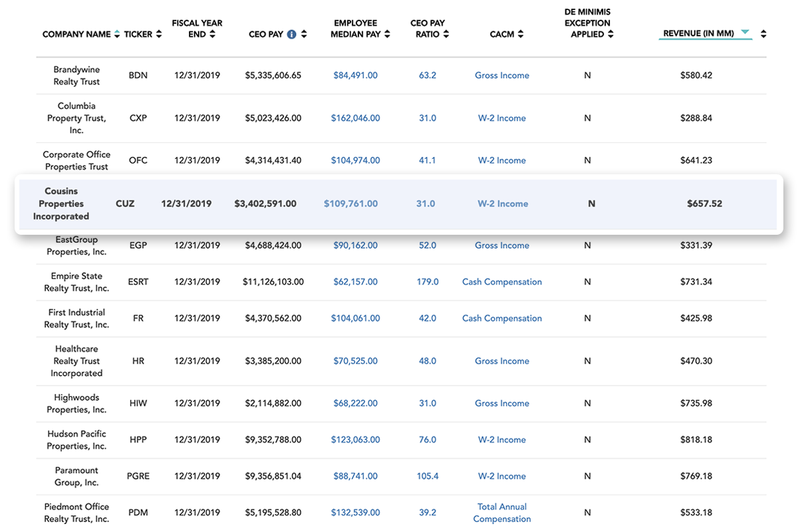Screen dimensions: 798x532
Task: Toggle Revenue descending teal arrow
Action: (745, 32)
